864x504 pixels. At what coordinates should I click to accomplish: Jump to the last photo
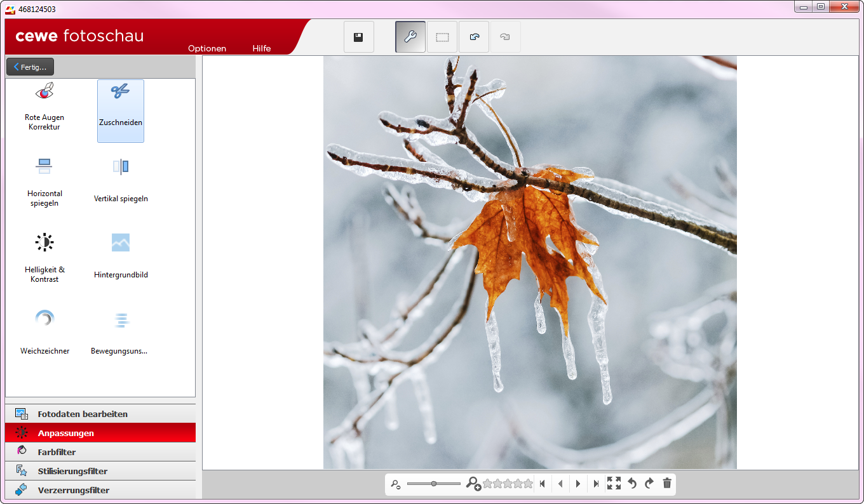pos(596,484)
